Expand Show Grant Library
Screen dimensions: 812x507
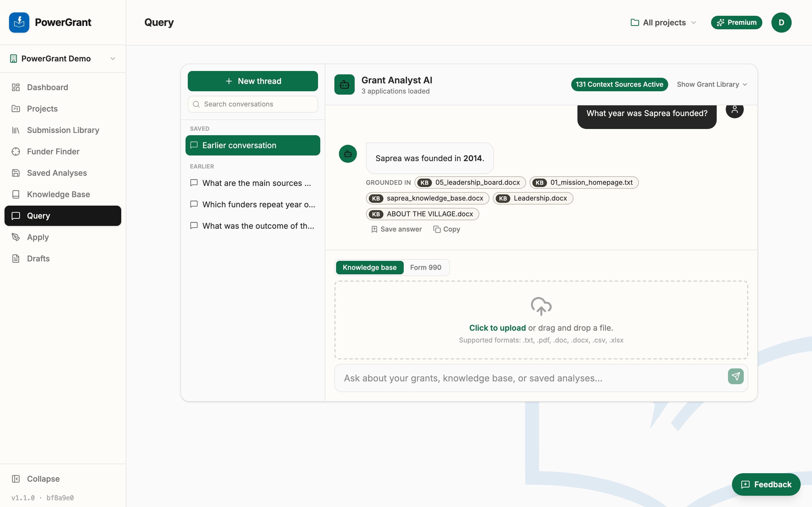click(x=712, y=84)
